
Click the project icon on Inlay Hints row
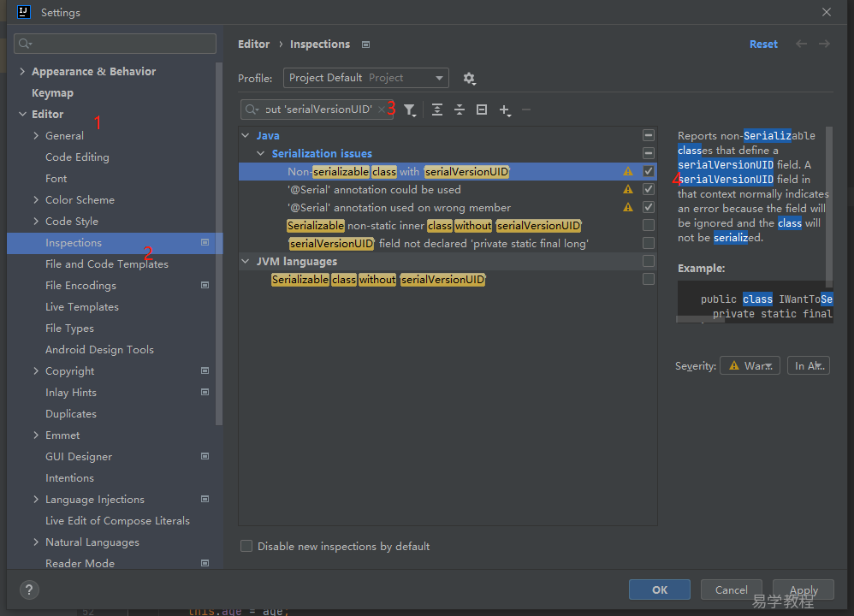(205, 392)
